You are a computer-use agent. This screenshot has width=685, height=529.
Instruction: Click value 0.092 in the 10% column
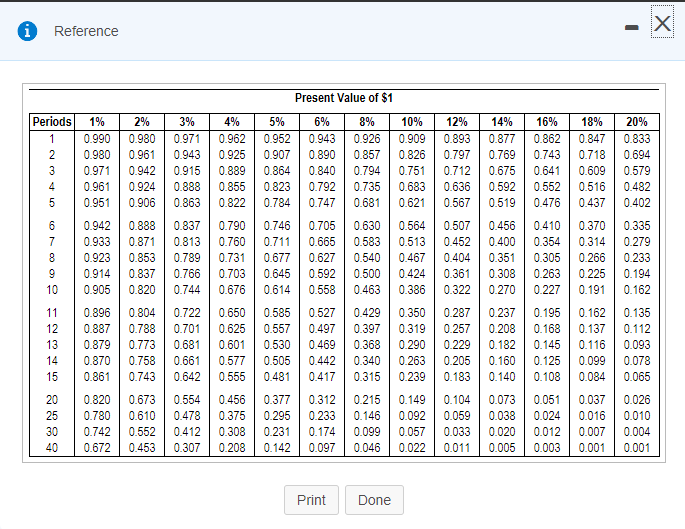(412, 415)
